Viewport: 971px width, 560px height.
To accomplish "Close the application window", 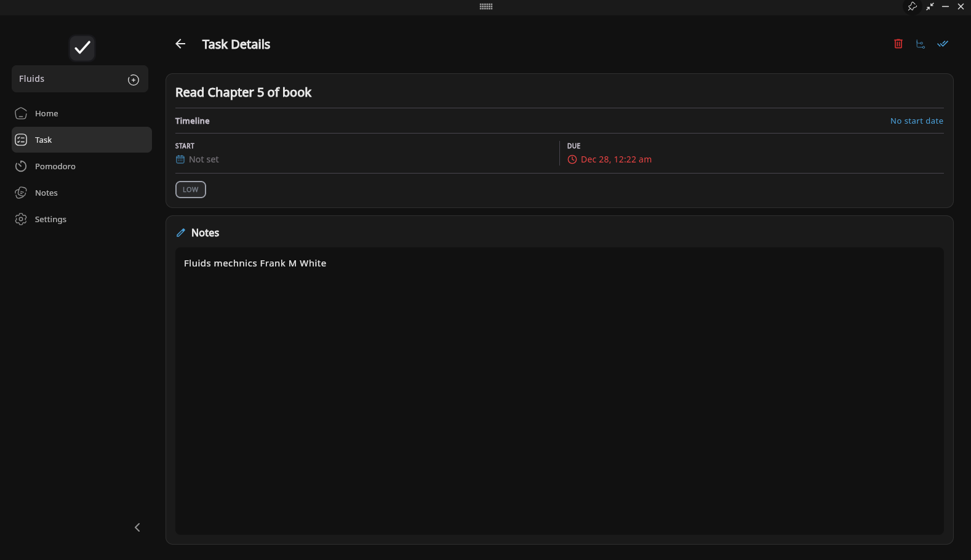I will [961, 6].
